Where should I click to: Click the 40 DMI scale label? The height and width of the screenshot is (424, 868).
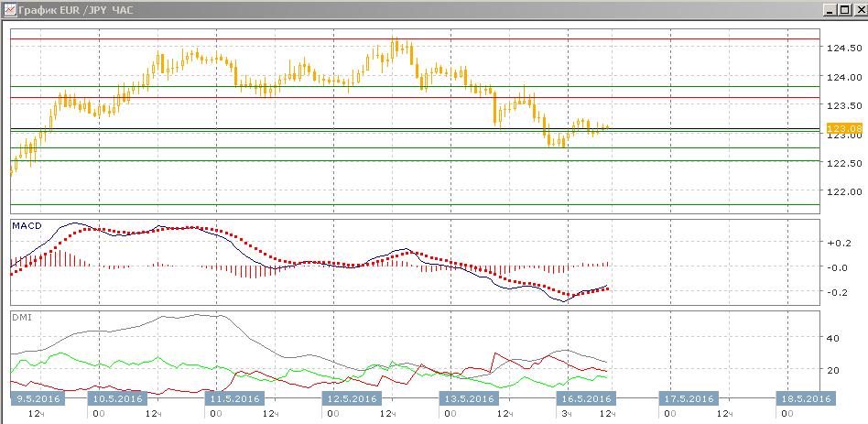[835, 338]
